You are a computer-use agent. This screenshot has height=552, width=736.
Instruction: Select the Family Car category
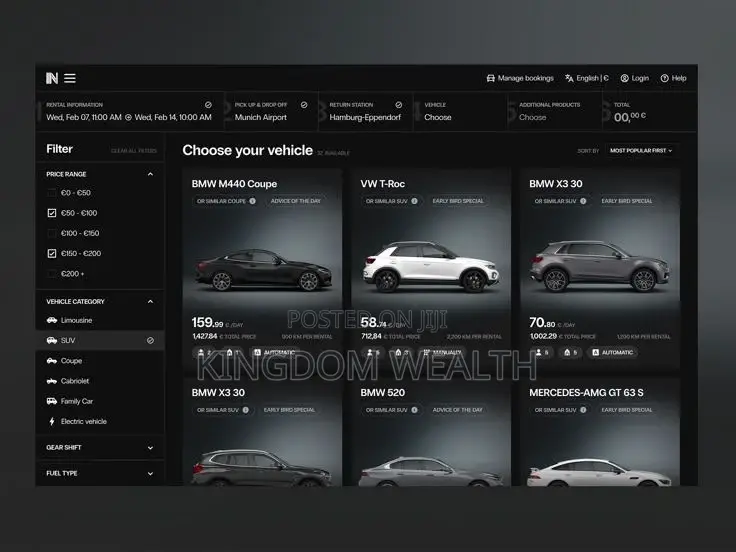(x=100, y=401)
